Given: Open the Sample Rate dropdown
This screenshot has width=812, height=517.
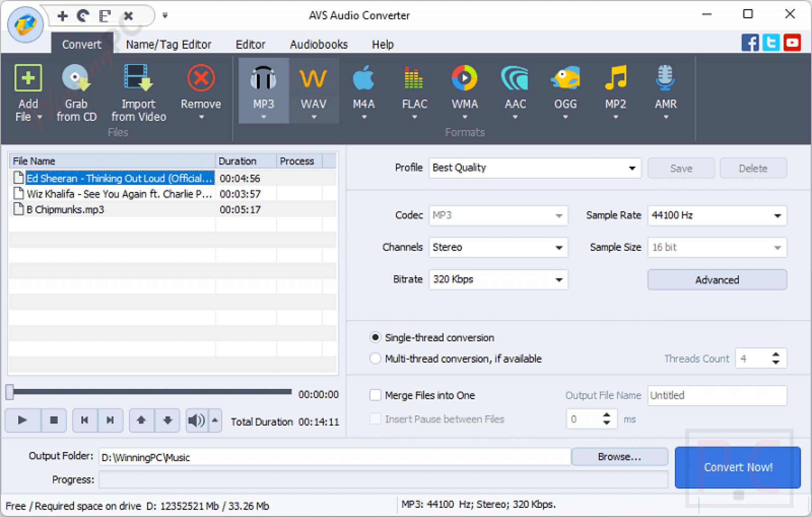Looking at the screenshot, I should pos(777,215).
